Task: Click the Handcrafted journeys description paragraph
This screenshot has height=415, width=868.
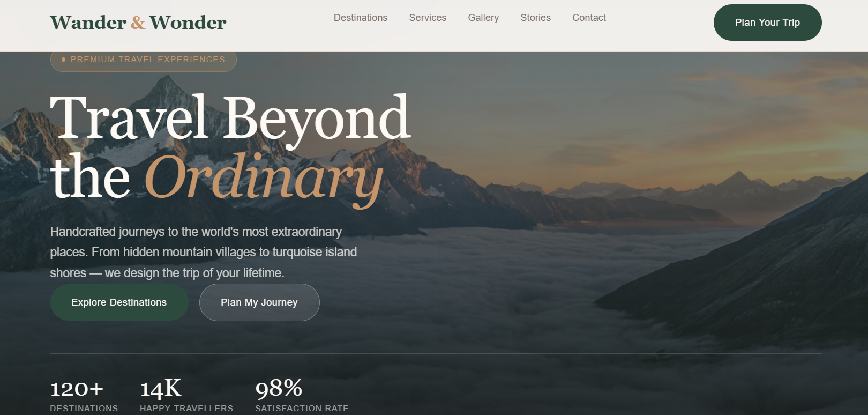Action: [204, 252]
